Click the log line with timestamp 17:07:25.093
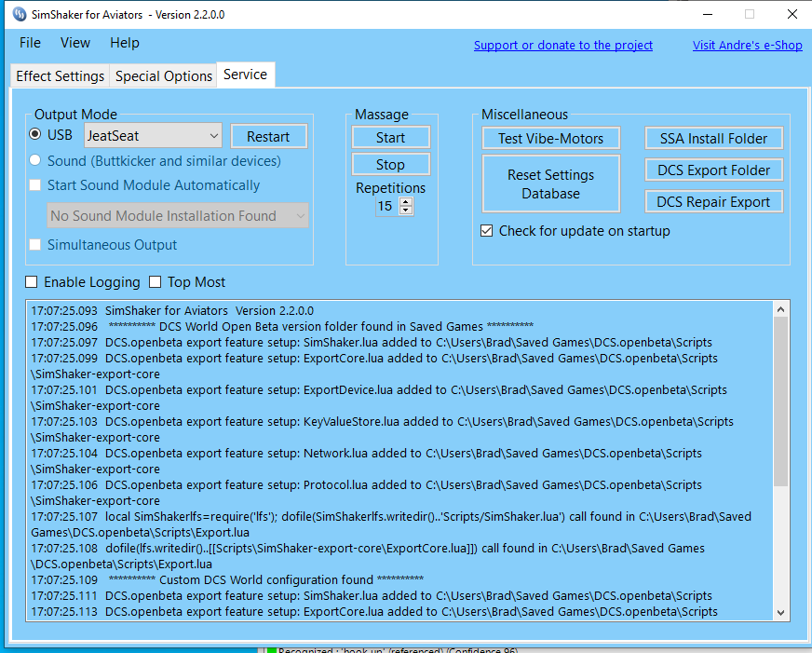812x653 pixels. (x=172, y=311)
